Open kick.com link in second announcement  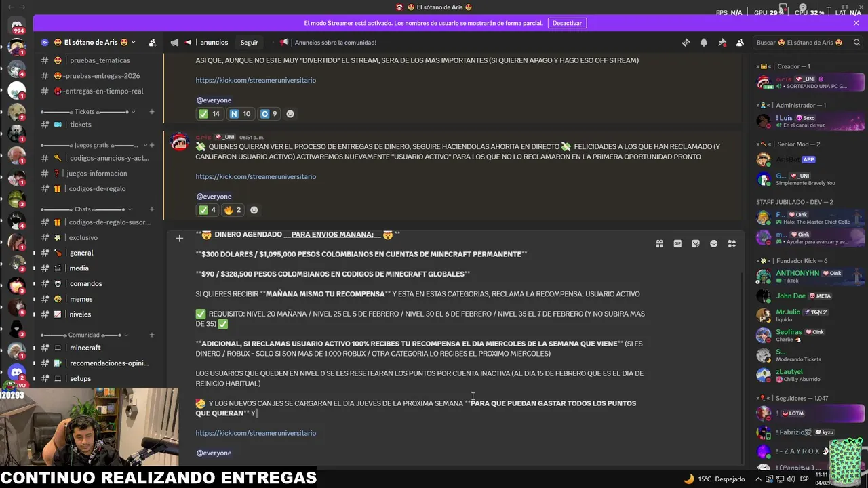(x=256, y=176)
